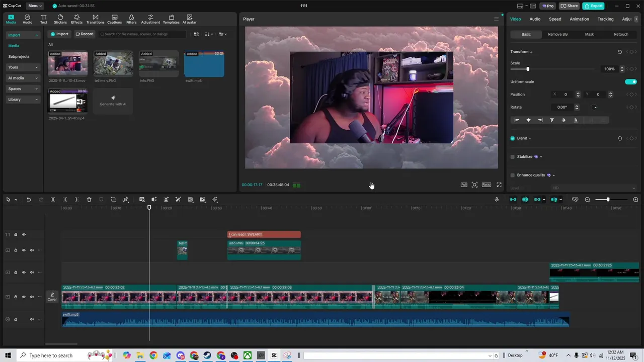The image size is (644, 362).
Task: Open the Captions panel
Action: [x=114, y=19]
